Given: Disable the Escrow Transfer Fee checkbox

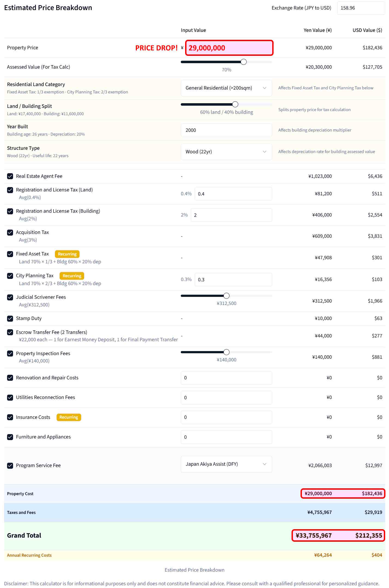Looking at the screenshot, I should [10, 332].
